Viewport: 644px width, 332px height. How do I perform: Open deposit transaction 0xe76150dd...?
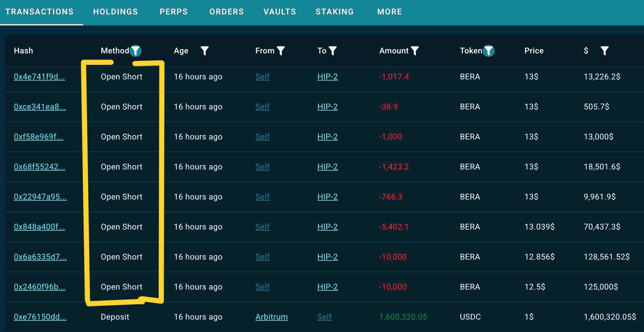40,317
